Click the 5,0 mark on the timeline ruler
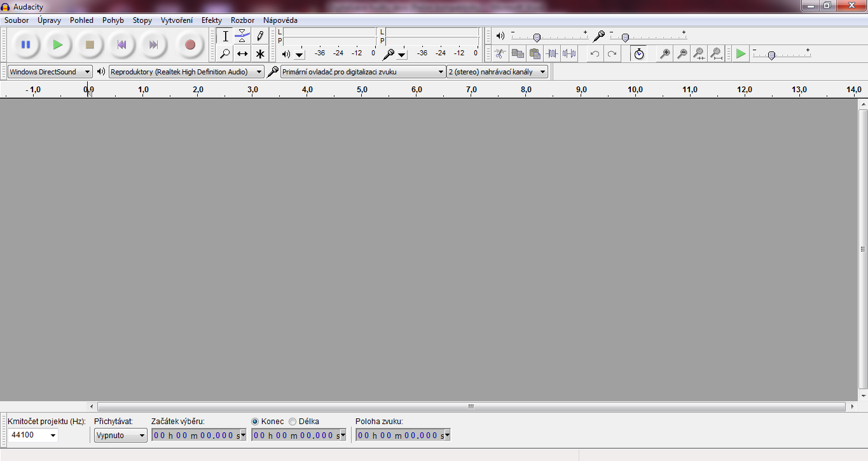868x461 pixels. [x=362, y=90]
